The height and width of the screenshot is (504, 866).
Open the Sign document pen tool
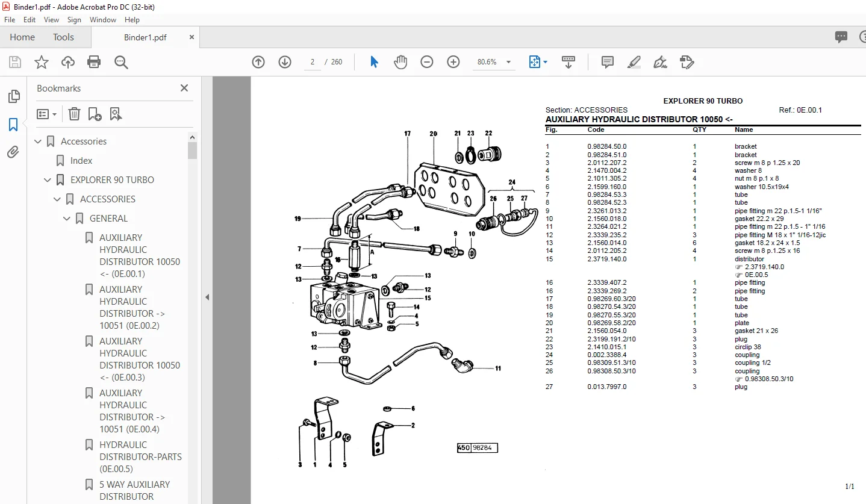coord(660,62)
